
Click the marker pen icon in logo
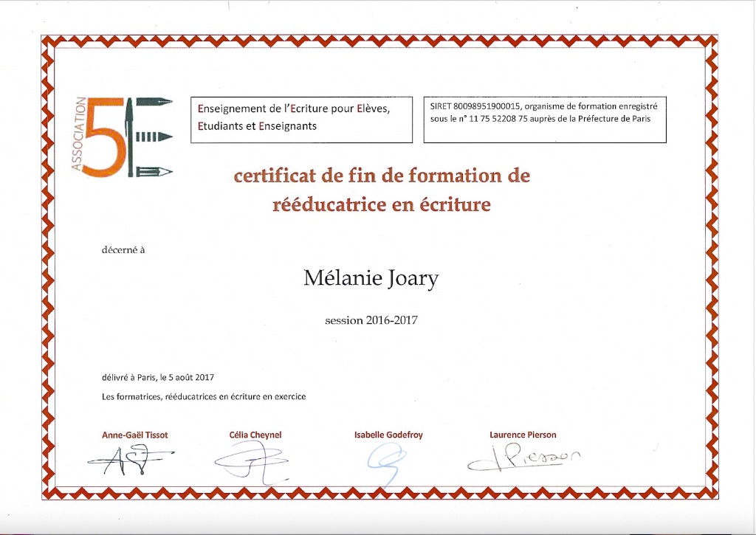pyautogui.click(x=155, y=137)
